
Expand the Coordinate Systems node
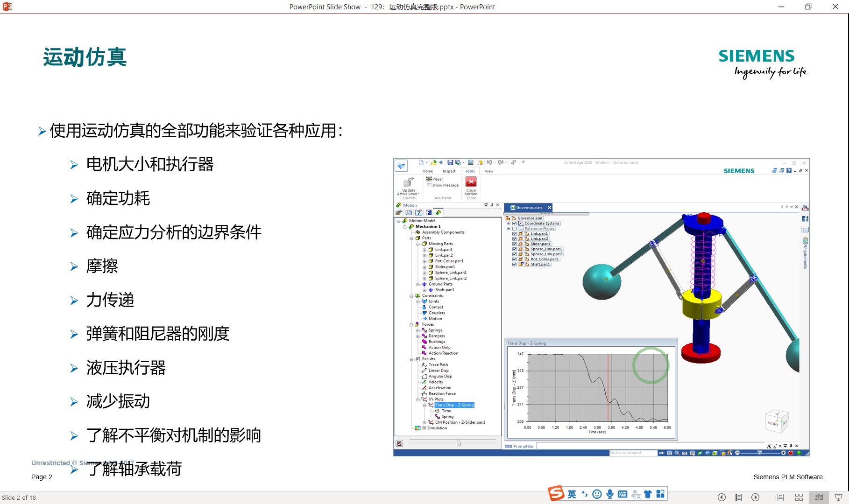click(x=509, y=223)
